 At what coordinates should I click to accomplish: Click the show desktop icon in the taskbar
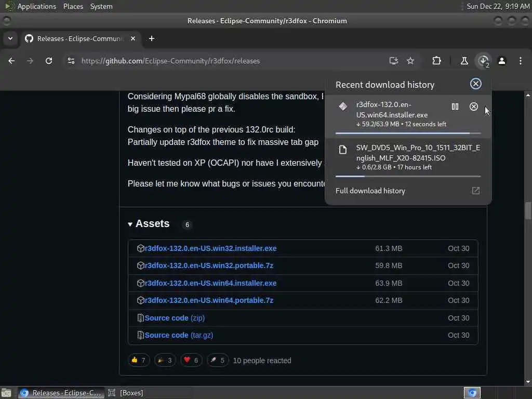coord(6,393)
